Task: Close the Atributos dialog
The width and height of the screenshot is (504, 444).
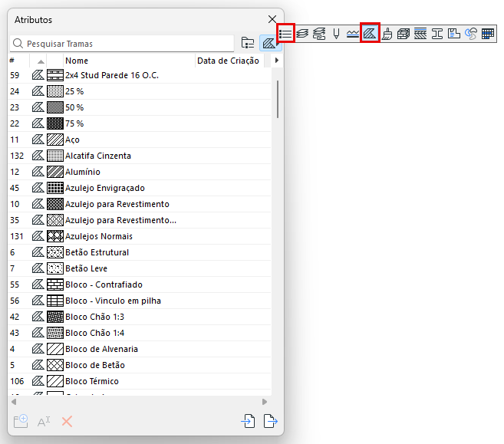Action: coord(272,19)
